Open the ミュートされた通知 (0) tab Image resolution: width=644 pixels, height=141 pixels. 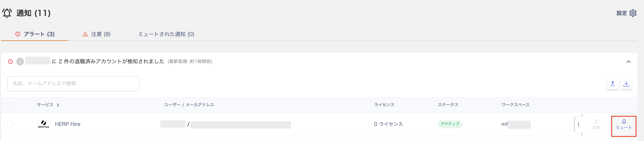pos(166,34)
